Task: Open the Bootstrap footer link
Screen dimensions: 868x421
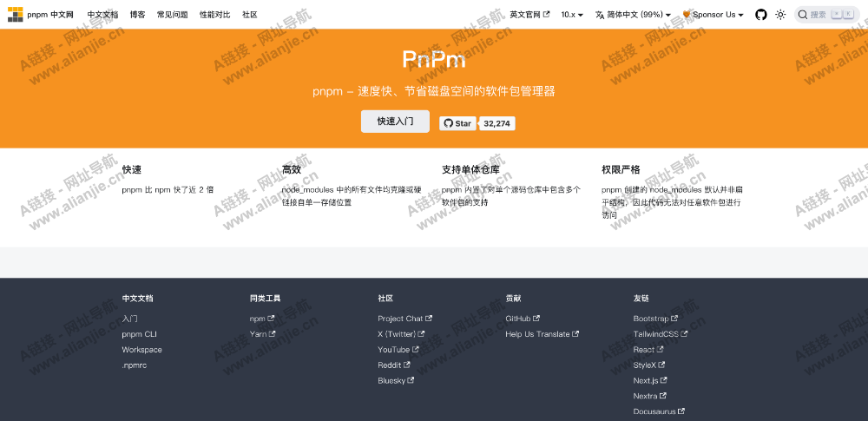Action: [655, 319]
